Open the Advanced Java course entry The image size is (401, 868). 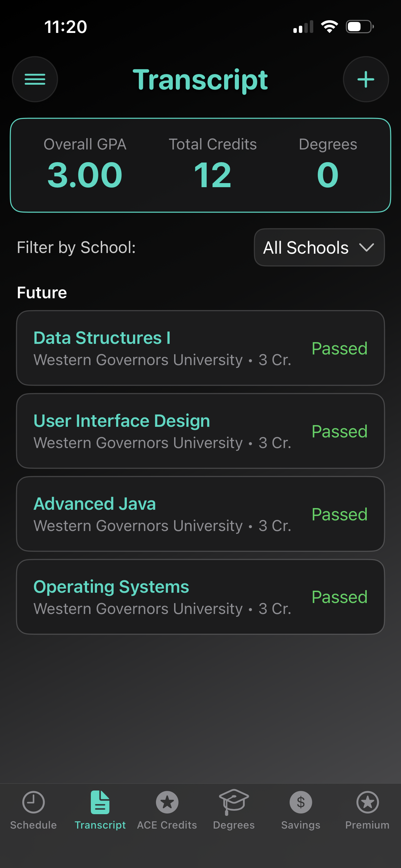[x=95, y=504]
